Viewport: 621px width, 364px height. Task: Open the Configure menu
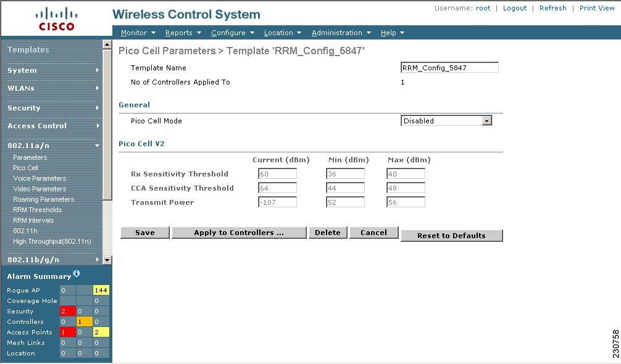[233, 33]
